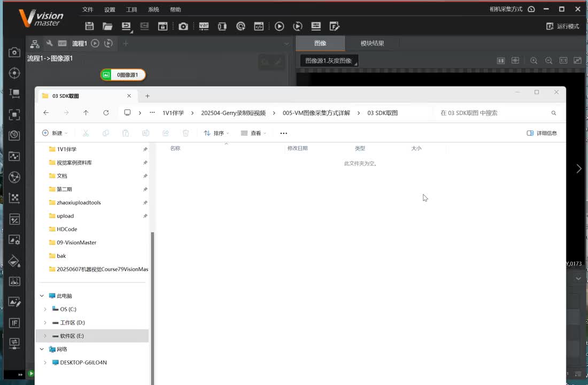Screen dimensions: 588x385
Task: Select the acquisition camera tool in left sidebar
Action: click(x=14, y=52)
